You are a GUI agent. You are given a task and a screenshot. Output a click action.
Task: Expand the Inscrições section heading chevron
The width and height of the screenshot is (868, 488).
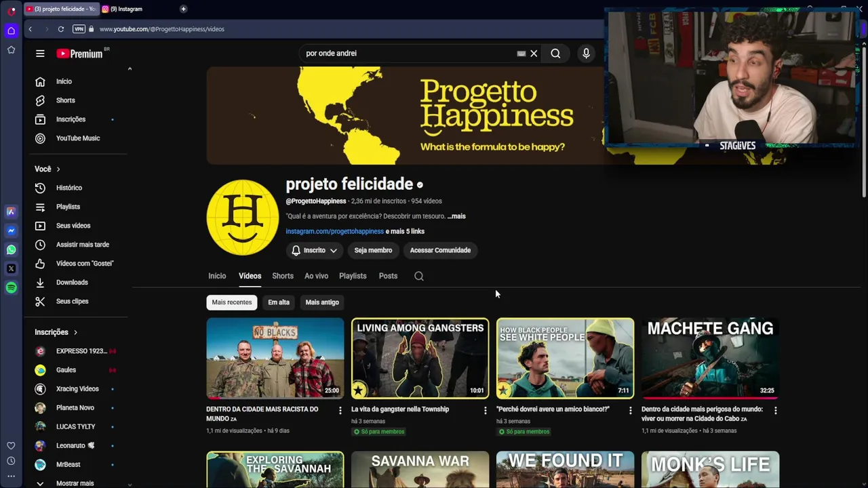75,332
